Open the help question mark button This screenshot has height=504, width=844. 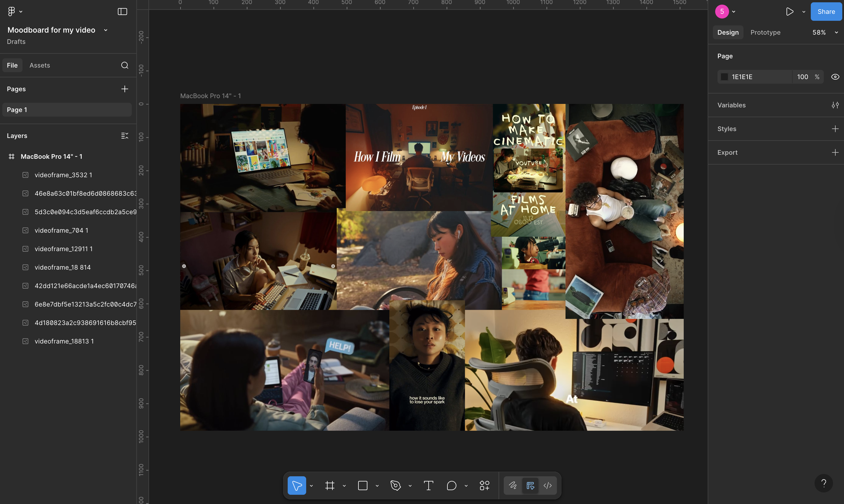823,483
